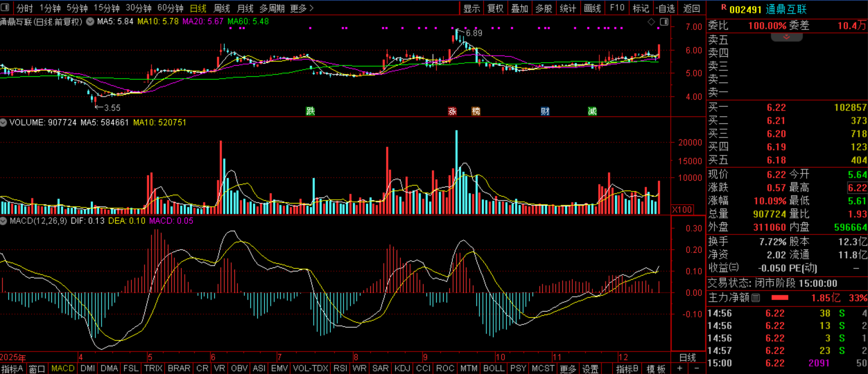Viewport: 868px width, 374px height.
Task: Click the orange 榜 event marker
Action: click(476, 111)
